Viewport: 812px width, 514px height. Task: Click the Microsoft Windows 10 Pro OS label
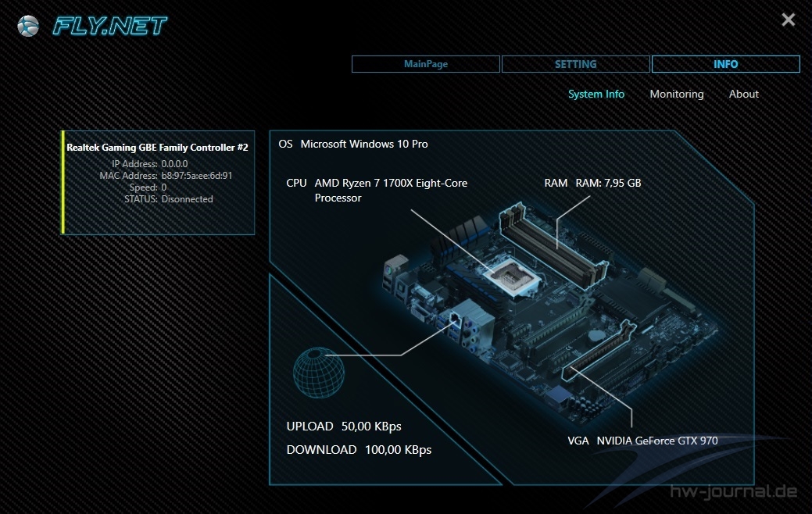pos(363,144)
